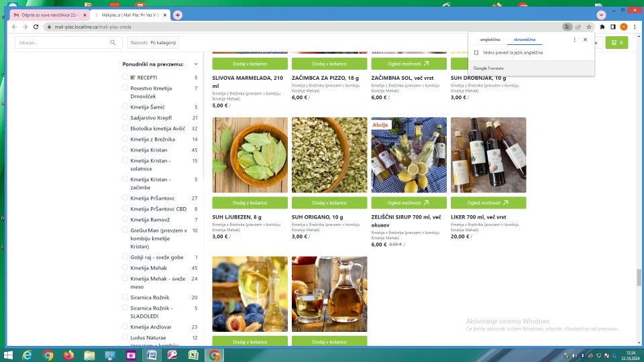Screen dimensions: 644x362
Task: Open the bay leaves product image
Action: 250,155
